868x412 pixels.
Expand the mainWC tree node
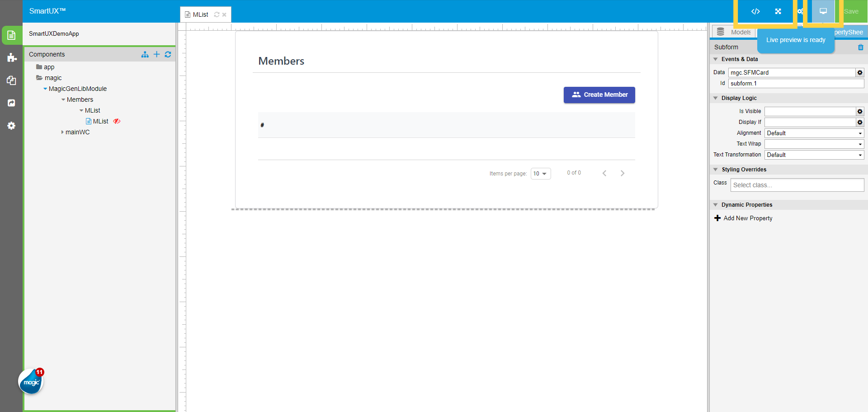click(x=62, y=132)
